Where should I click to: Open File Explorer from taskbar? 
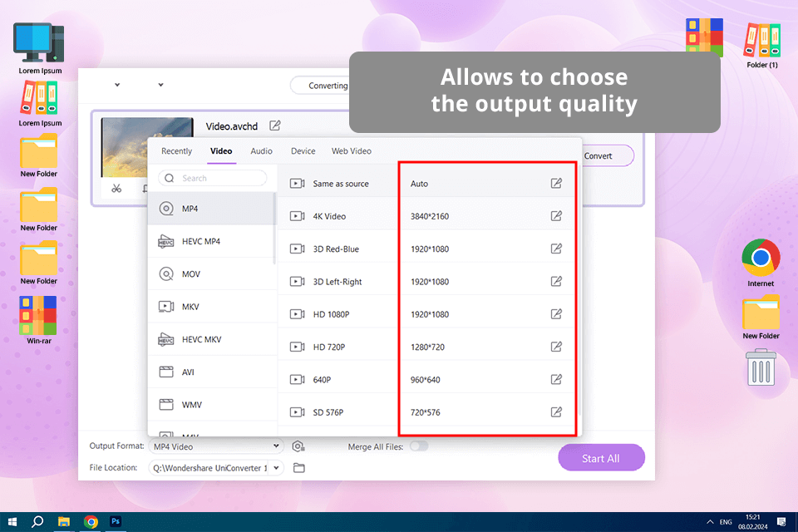point(64,522)
